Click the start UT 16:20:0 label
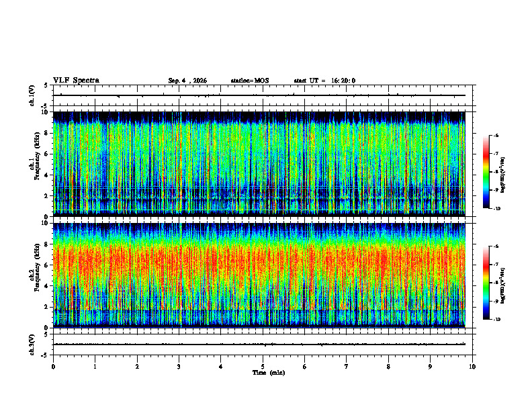The height and width of the screenshot is (411, 532). (x=324, y=81)
